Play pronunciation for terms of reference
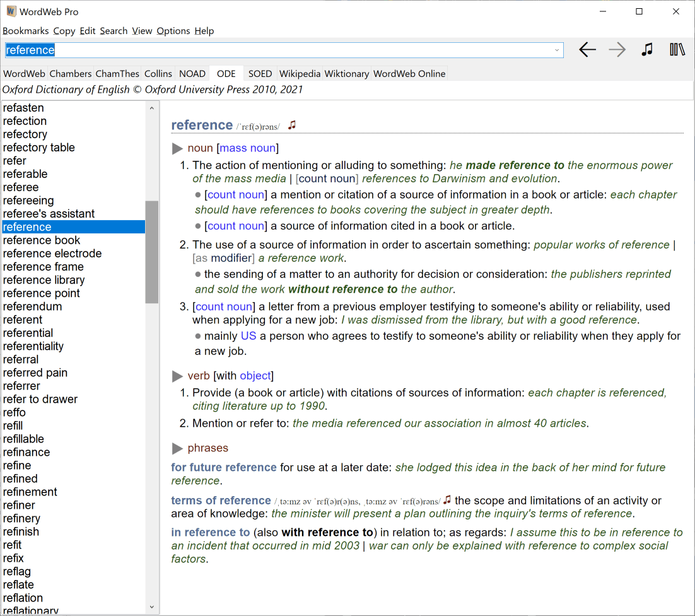Viewport: 695px width, 616px height. (447, 499)
